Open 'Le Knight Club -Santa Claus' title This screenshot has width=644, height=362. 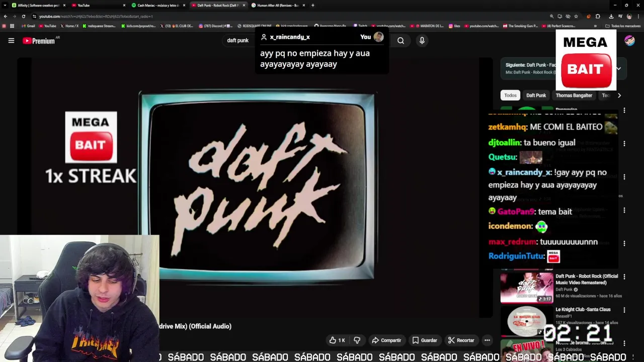(x=583, y=310)
